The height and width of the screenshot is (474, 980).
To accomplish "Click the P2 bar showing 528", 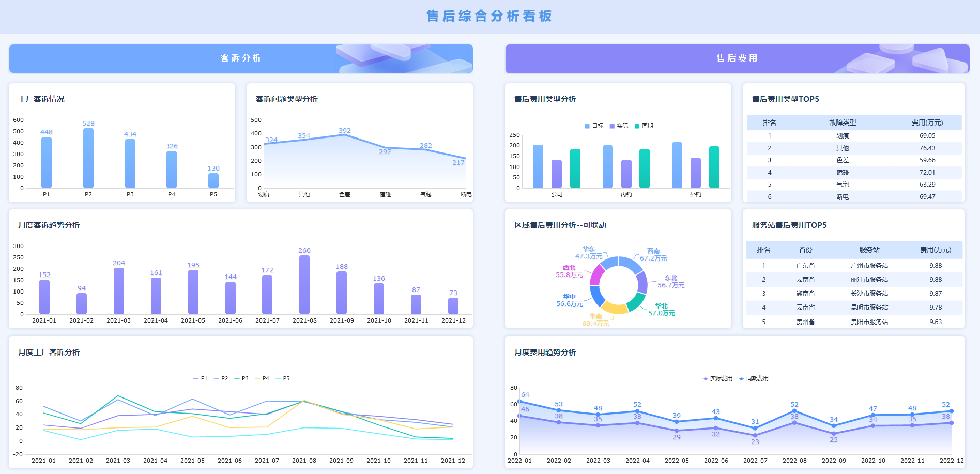I will click(88, 158).
